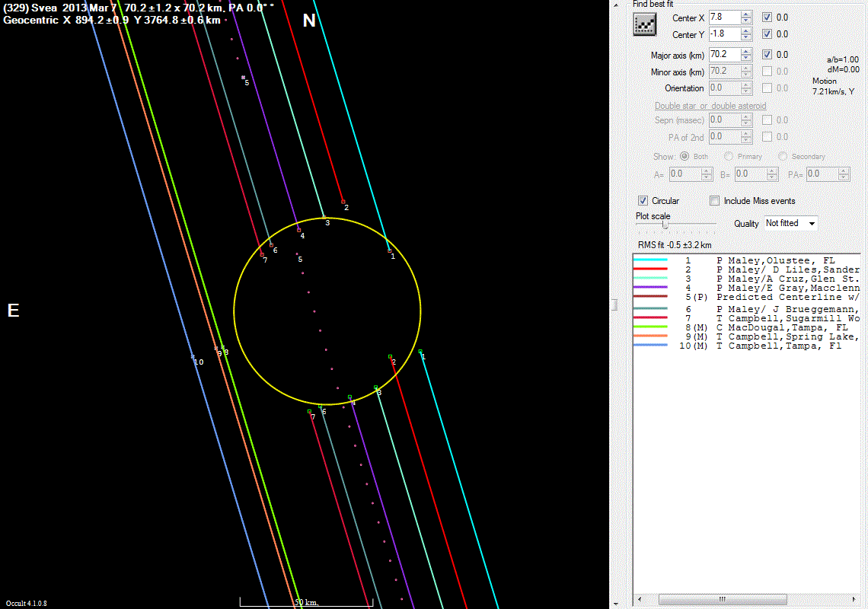Click the PA= value field
Screen dimensions: 868x609
pos(822,174)
